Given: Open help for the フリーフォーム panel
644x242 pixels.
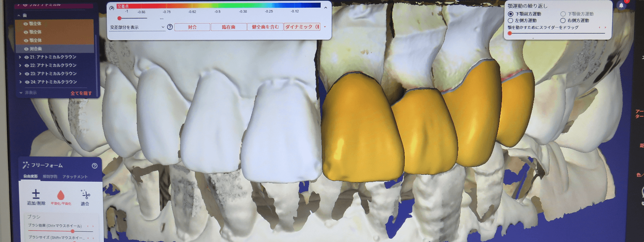Looking at the screenshot, I should [x=95, y=166].
